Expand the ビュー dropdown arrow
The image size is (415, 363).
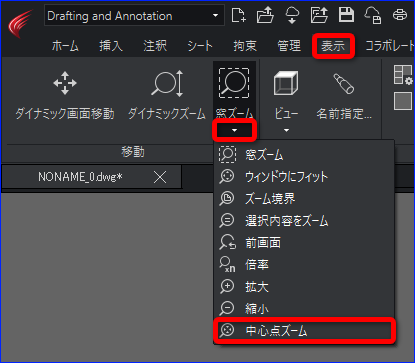(286, 130)
